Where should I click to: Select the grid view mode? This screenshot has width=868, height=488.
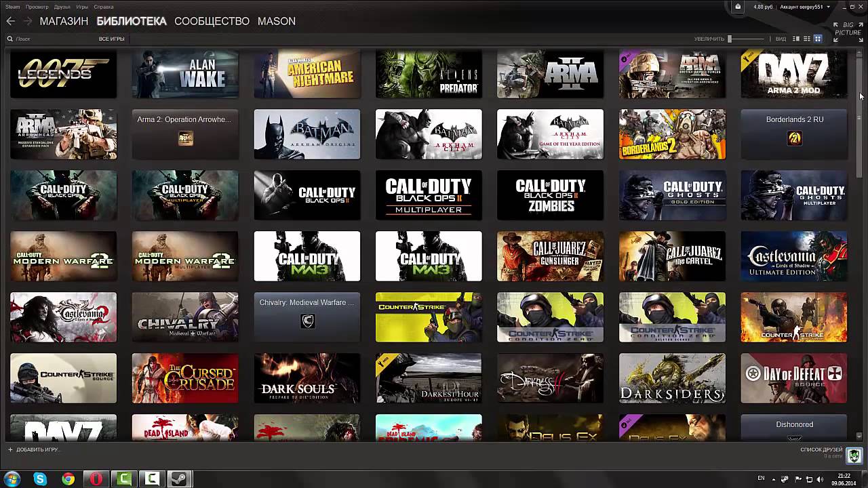(x=818, y=39)
